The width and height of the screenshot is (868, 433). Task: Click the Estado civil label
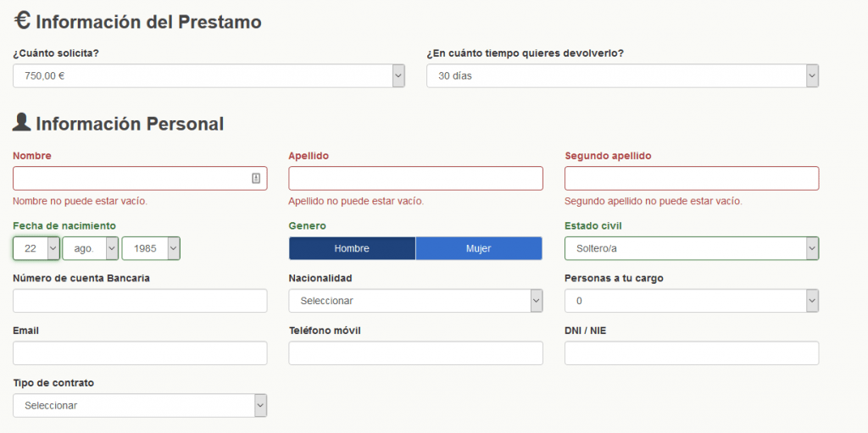[x=593, y=226]
